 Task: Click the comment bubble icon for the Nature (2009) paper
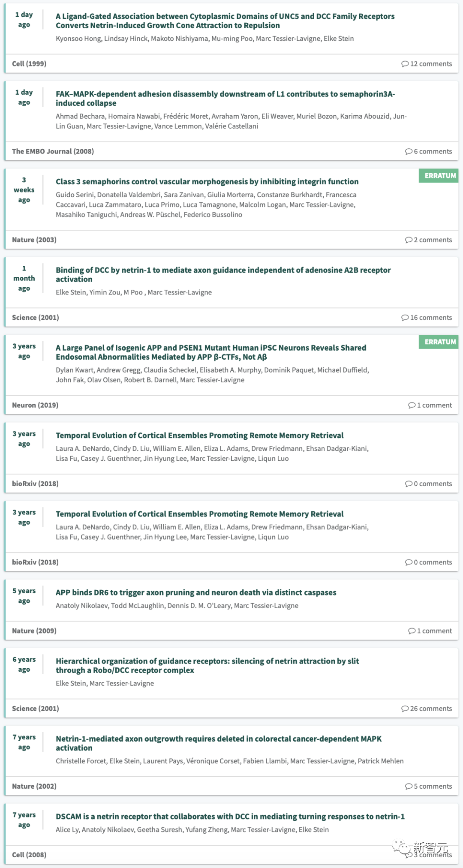(412, 631)
